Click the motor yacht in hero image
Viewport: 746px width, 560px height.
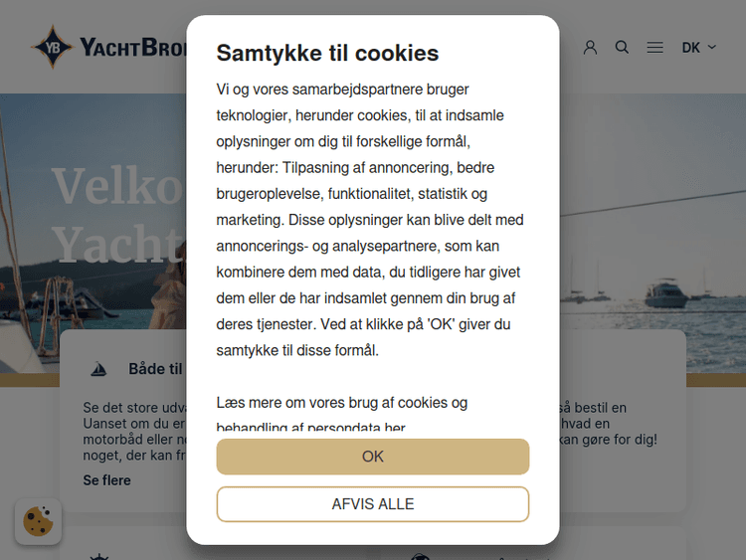click(x=665, y=293)
